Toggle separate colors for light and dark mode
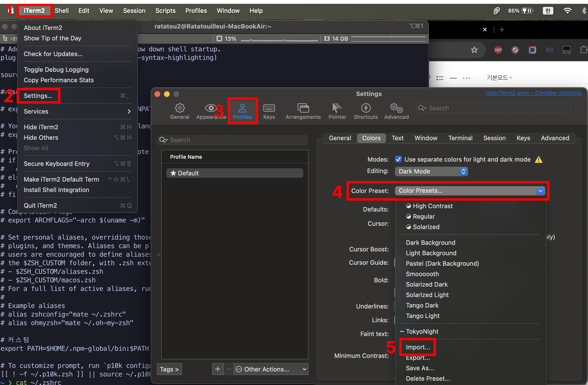Screen dimensions: 588x385 point(398,159)
